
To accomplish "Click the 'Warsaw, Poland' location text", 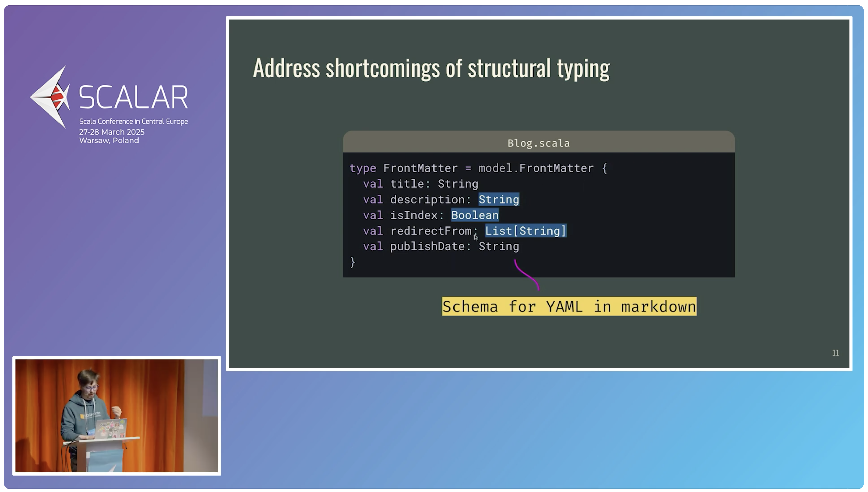I will click(x=109, y=141).
